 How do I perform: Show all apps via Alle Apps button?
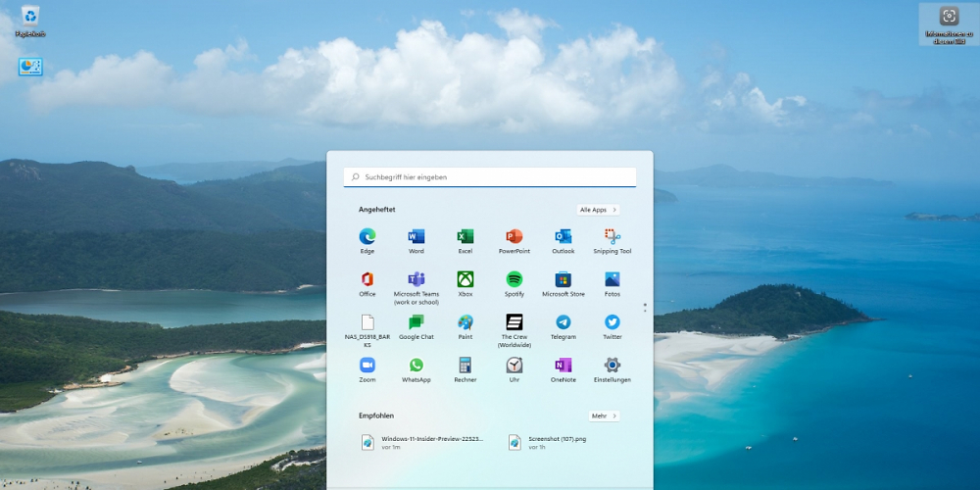598,210
